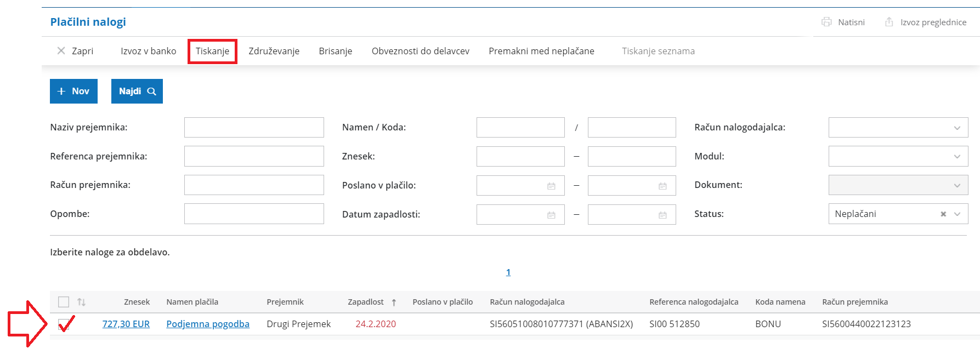
Task: Click the sort arrows icon in table header
Action: (x=81, y=302)
